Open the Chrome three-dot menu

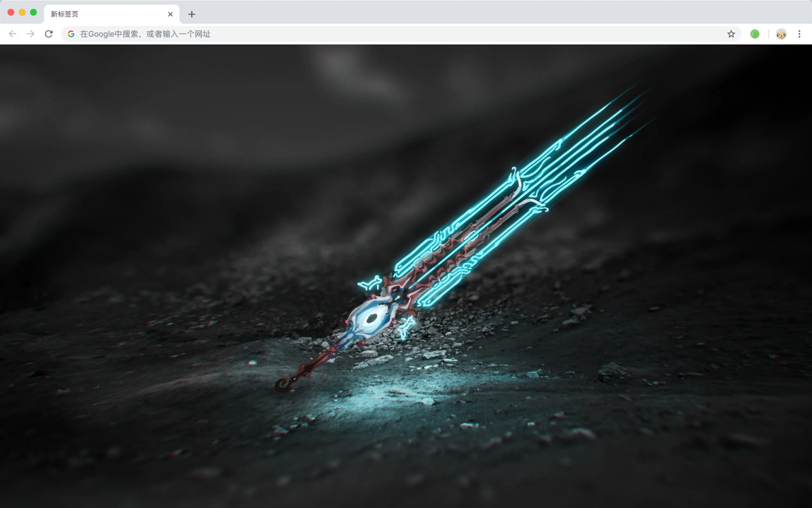(x=800, y=34)
